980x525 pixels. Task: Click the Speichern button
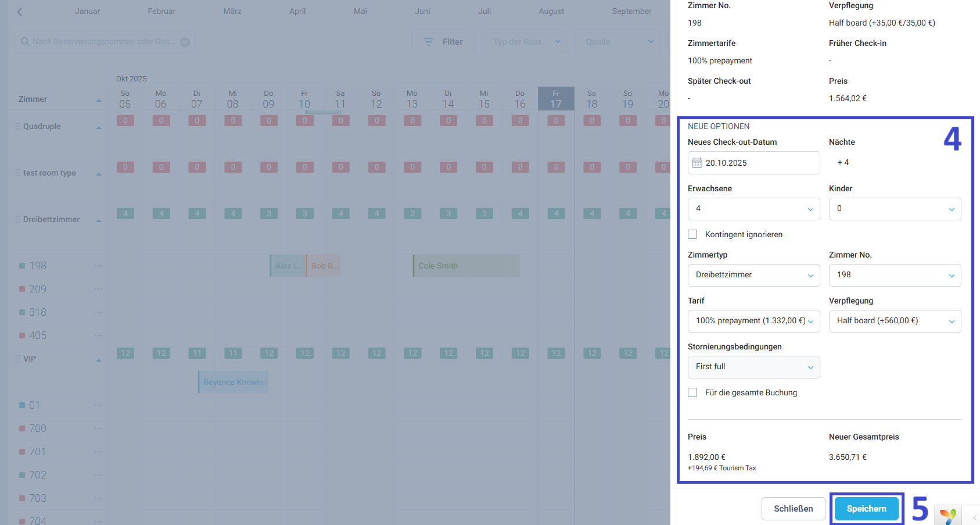866,508
